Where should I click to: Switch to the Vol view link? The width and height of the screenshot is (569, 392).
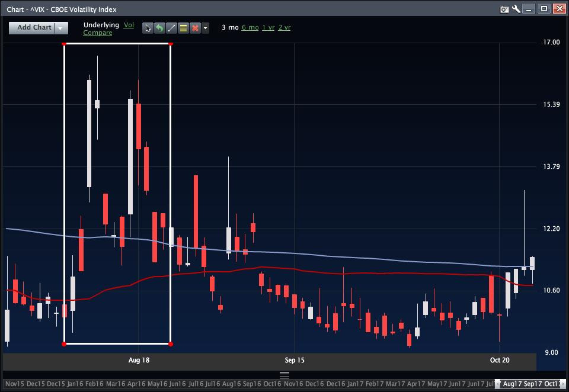pyautogui.click(x=129, y=25)
